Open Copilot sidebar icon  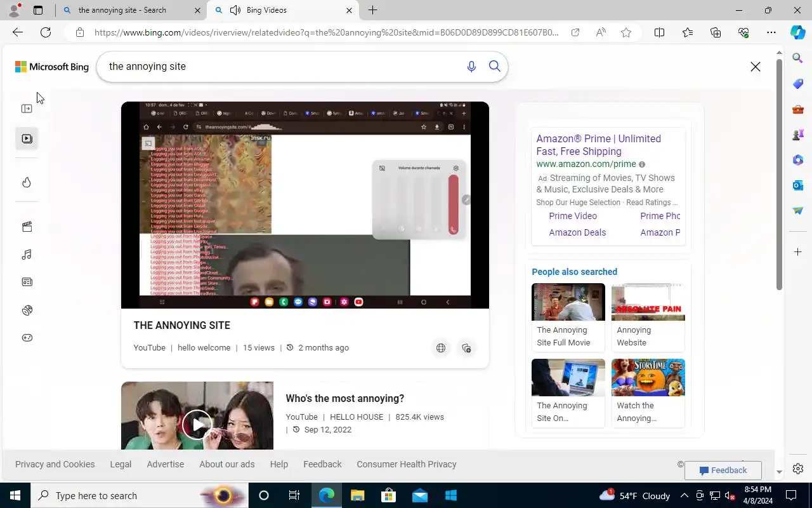point(798,32)
